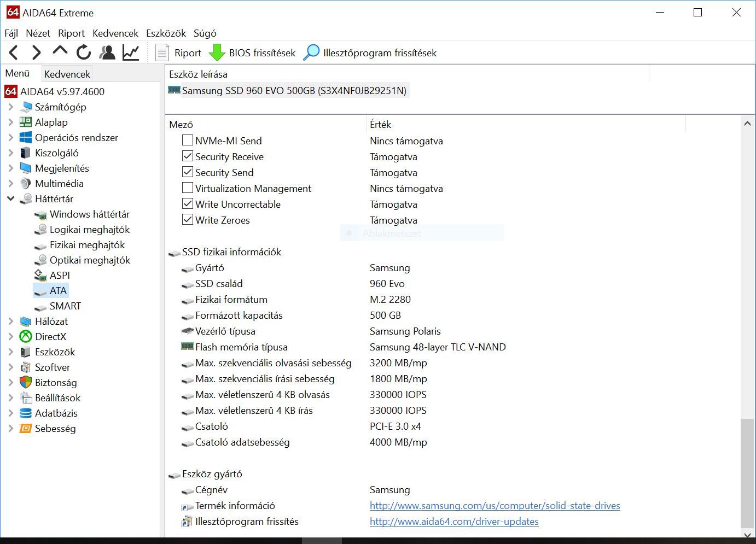Select the DirectX Xbox icon
This screenshot has width=756, height=544.
pyautogui.click(x=26, y=336)
